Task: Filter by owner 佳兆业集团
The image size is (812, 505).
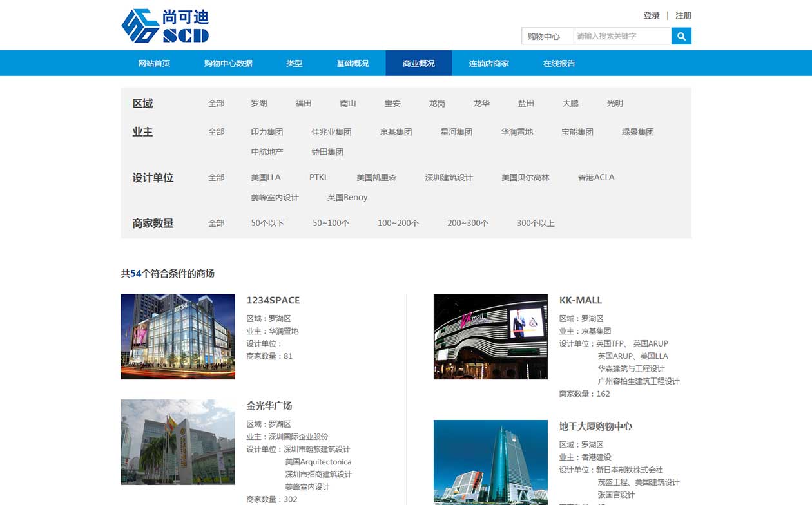Action: tap(331, 131)
